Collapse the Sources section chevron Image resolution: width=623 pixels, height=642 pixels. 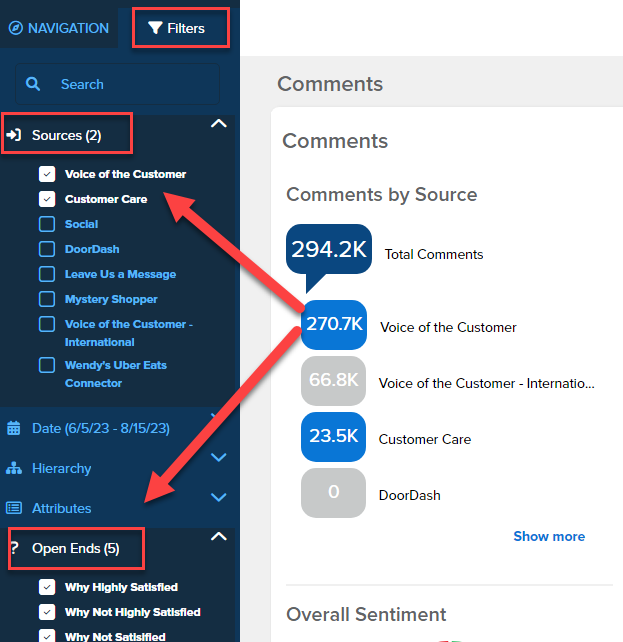[x=220, y=125]
